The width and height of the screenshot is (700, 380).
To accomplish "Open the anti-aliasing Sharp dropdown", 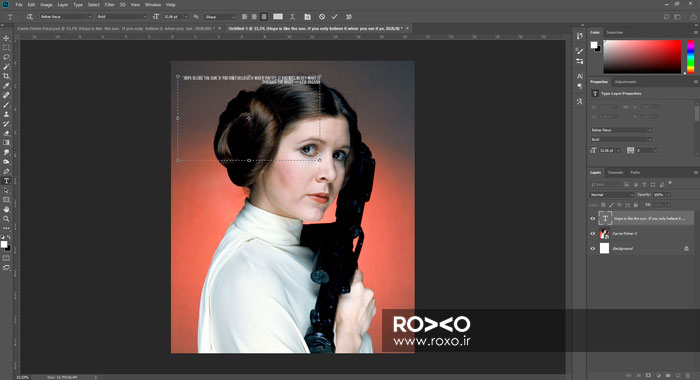I will 220,17.
